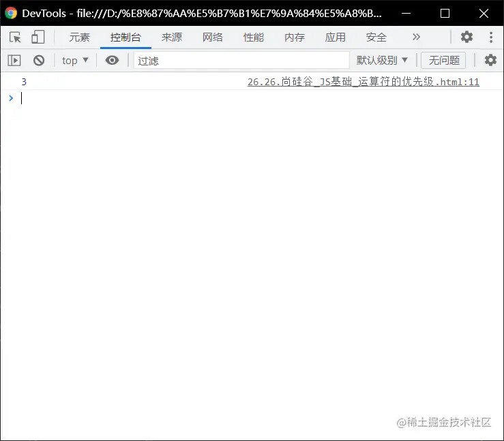
Task: Open the 内存 tab
Action: pyautogui.click(x=295, y=37)
